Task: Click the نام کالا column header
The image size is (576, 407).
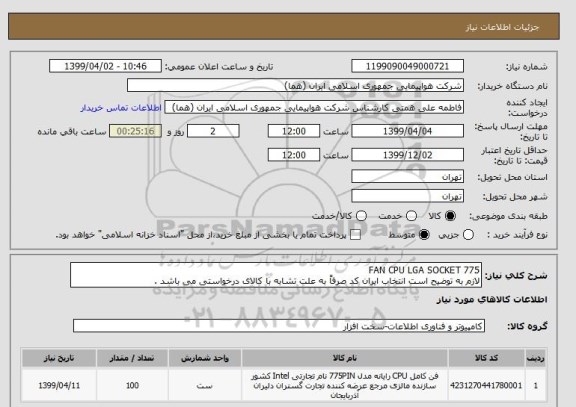Action: click(x=345, y=358)
